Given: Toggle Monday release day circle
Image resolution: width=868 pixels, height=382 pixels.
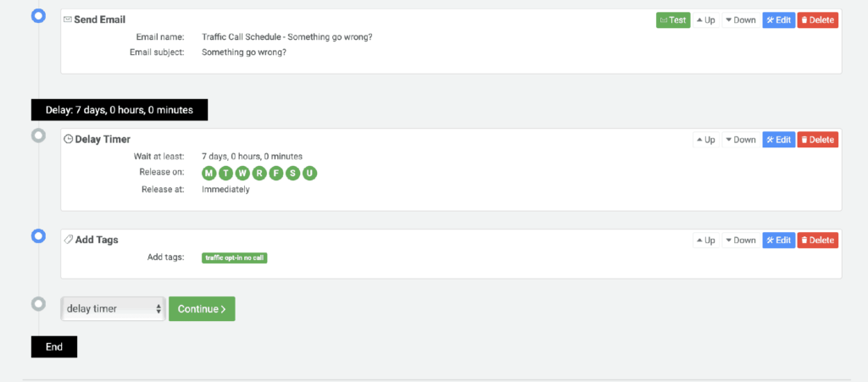Looking at the screenshot, I should (209, 173).
